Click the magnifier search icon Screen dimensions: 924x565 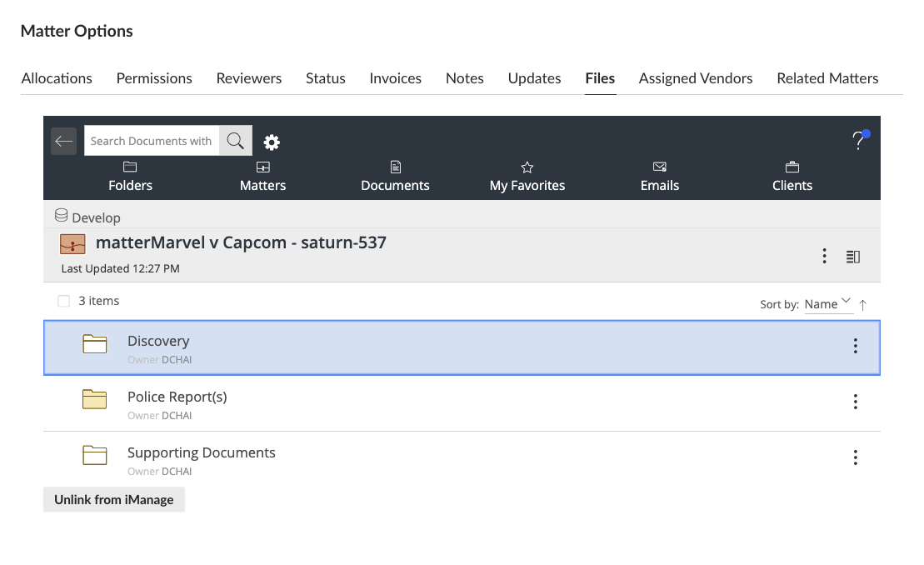236,141
